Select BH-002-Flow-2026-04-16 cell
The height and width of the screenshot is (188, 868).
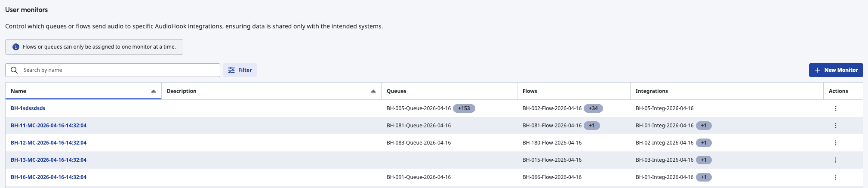click(552, 108)
